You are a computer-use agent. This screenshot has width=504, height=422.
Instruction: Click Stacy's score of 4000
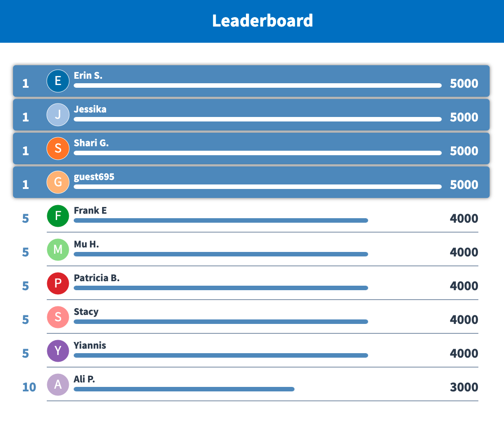464,319
